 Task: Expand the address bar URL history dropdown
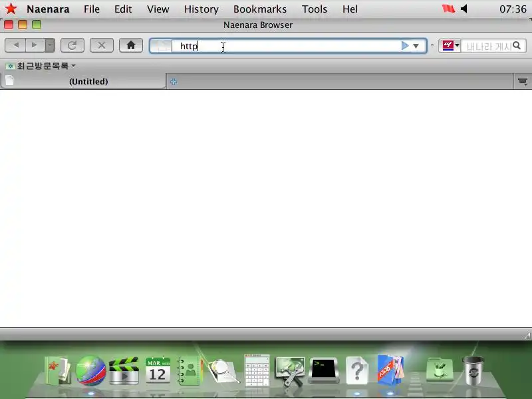point(416,46)
